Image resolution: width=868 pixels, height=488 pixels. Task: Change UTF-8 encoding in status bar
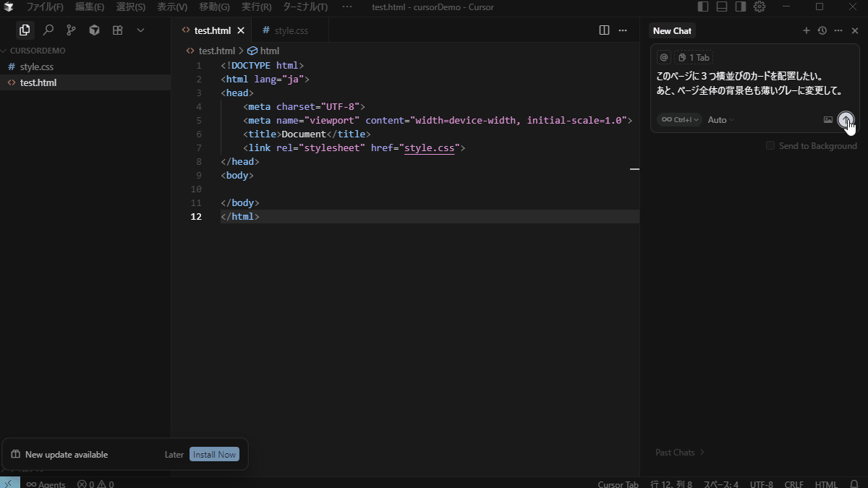click(x=761, y=484)
